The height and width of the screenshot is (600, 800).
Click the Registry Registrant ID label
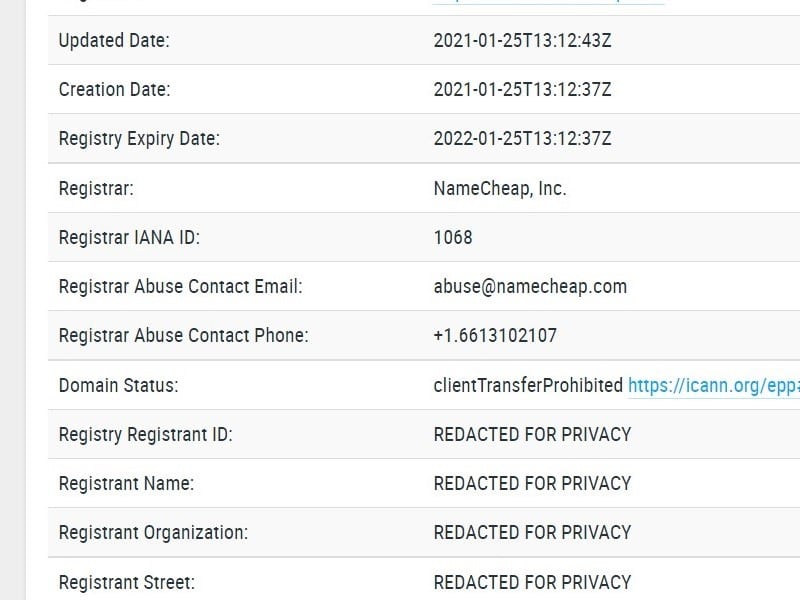146,434
